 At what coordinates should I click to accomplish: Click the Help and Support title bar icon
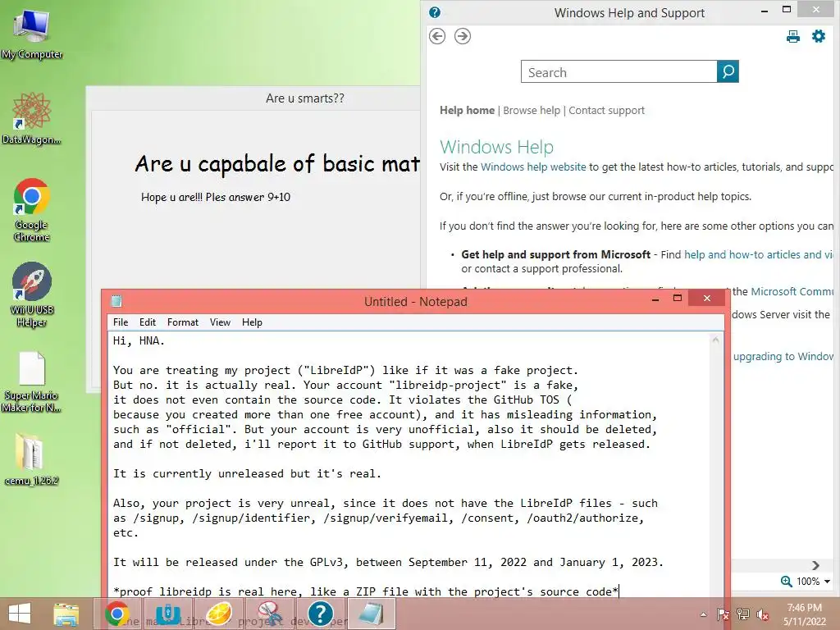435,12
